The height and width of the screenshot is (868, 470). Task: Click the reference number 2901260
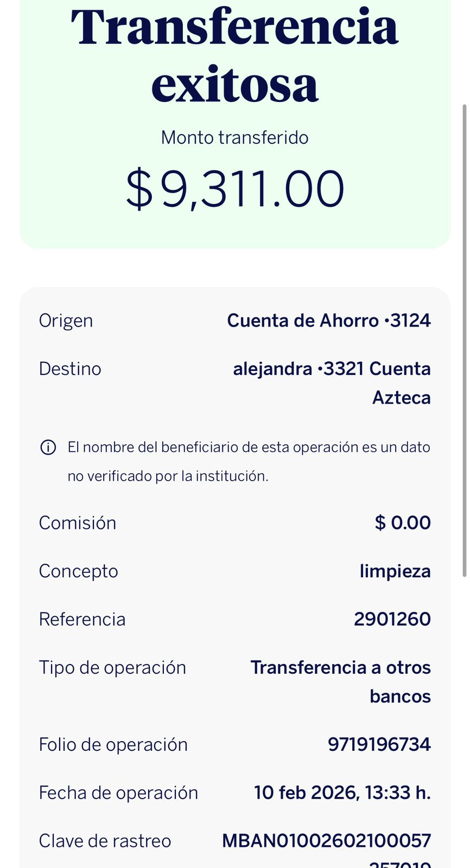point(392,619)
